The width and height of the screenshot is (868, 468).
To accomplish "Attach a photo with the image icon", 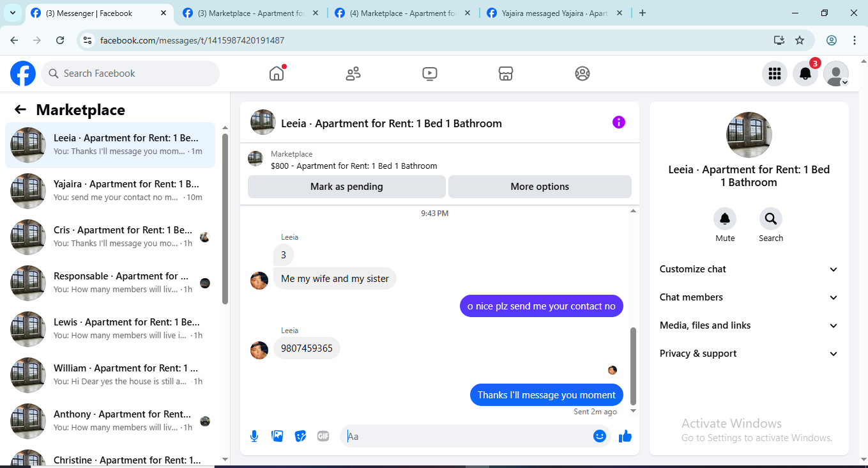I will coord(277,436).
